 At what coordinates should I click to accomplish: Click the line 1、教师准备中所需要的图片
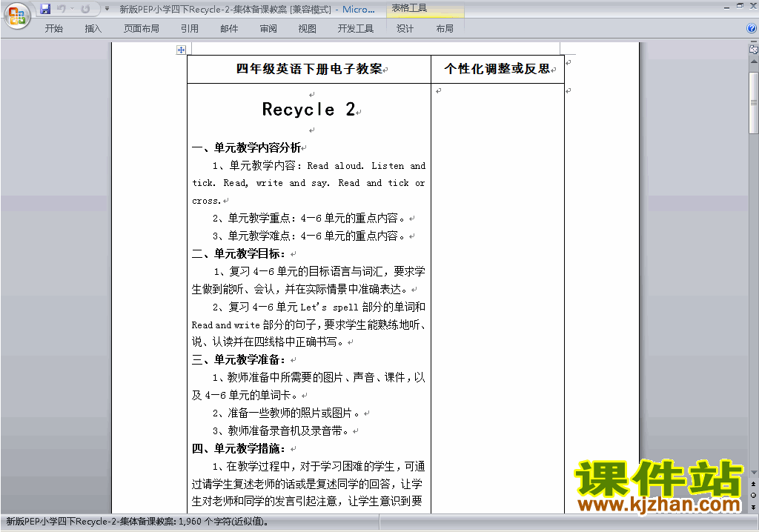click(319, 378)
